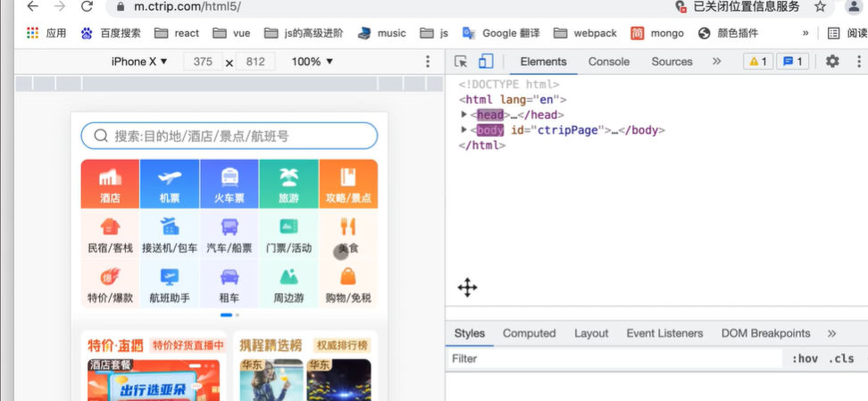Click the location services blocked icon
This screenshot has width=868, height=401.
coord(681,6)
